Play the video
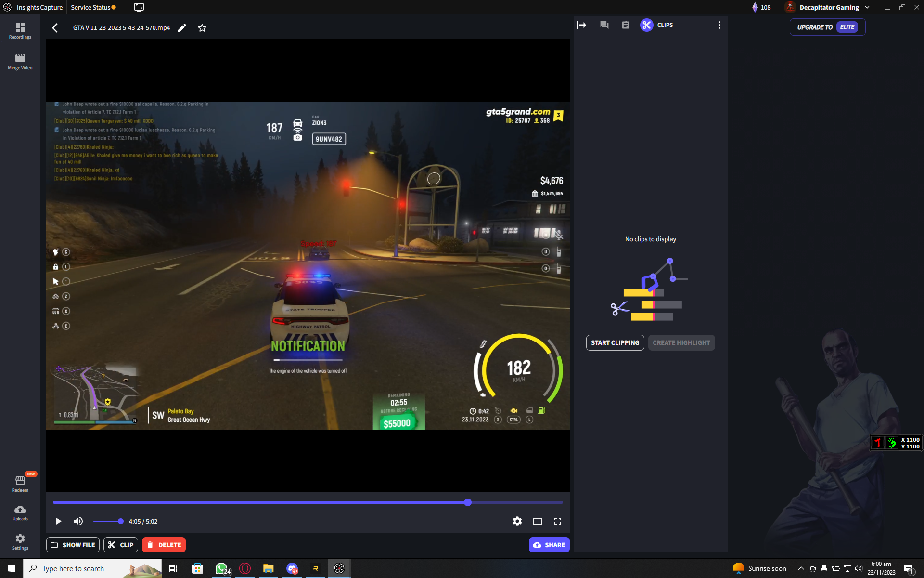The image size is (924, 578). (x=58, y=521)
